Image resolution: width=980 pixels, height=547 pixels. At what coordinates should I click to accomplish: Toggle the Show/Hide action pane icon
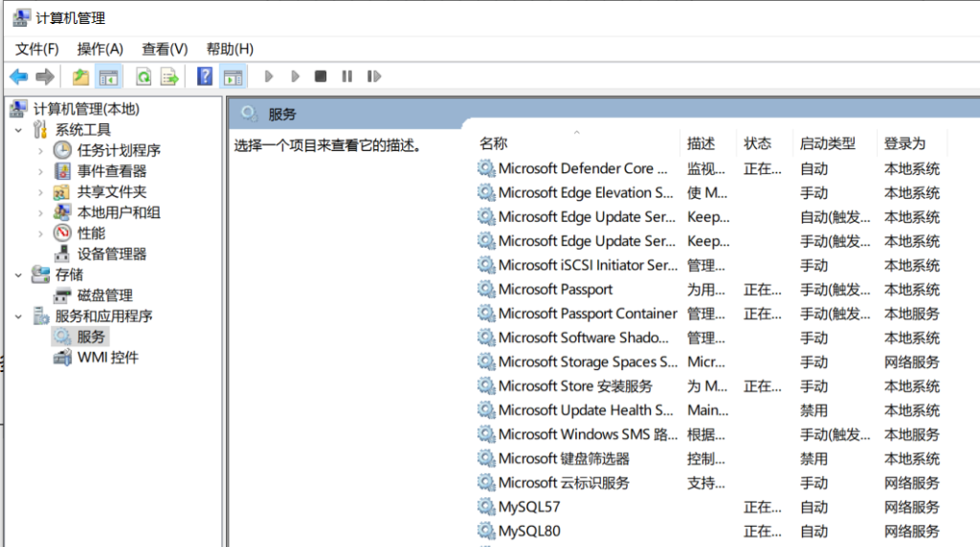click(234, 77)
